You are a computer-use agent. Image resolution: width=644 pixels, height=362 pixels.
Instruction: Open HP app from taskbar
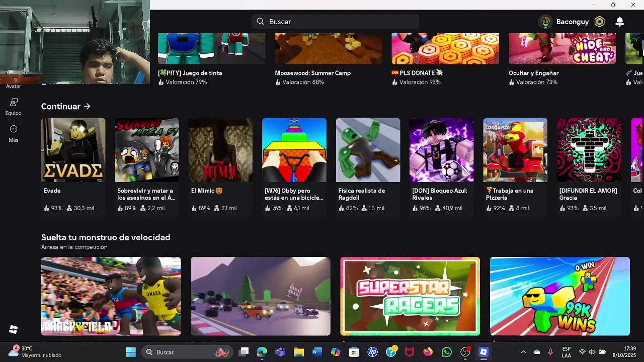tap(373, 352)
